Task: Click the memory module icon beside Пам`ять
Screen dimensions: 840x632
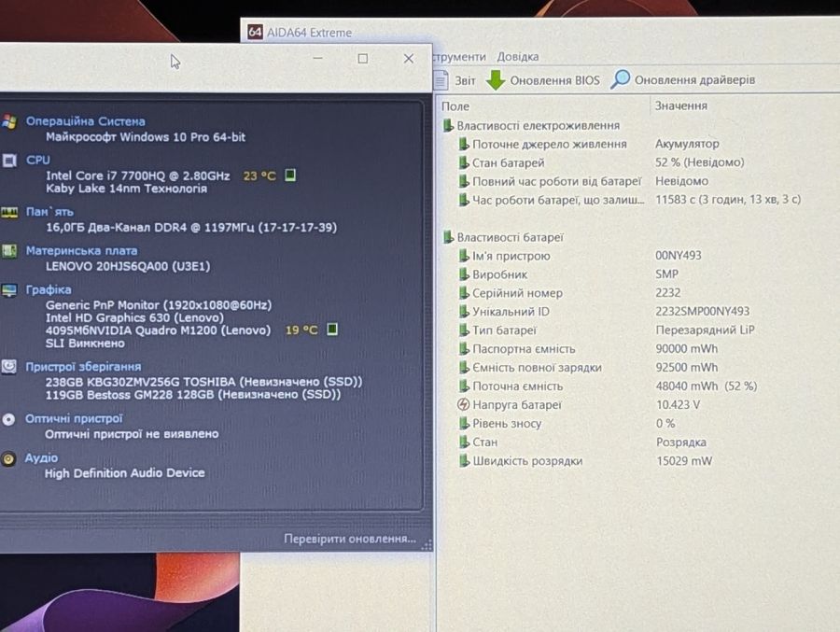Action: [x=9, y=212]
